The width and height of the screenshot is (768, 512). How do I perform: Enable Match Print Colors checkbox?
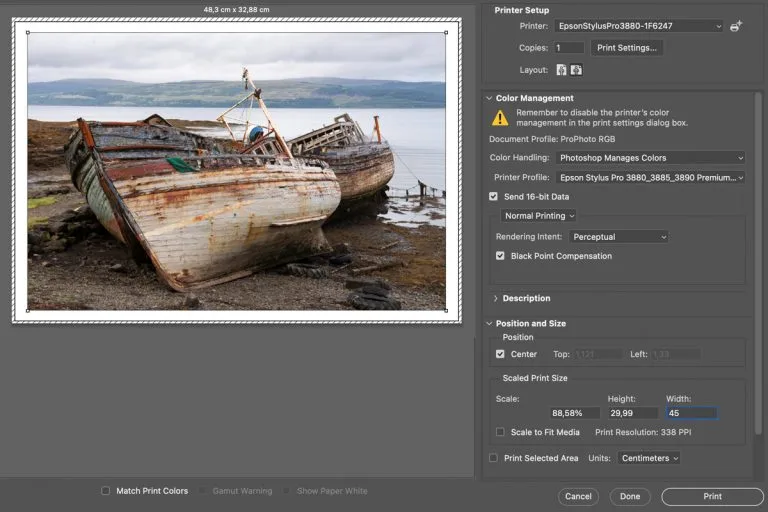click(x=106, y=491)
